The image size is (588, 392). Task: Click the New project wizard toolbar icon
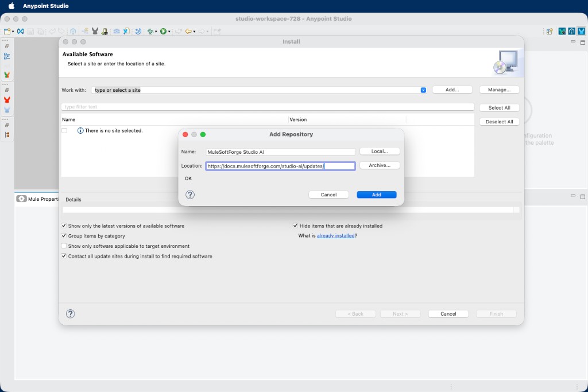tap(7, 32)
